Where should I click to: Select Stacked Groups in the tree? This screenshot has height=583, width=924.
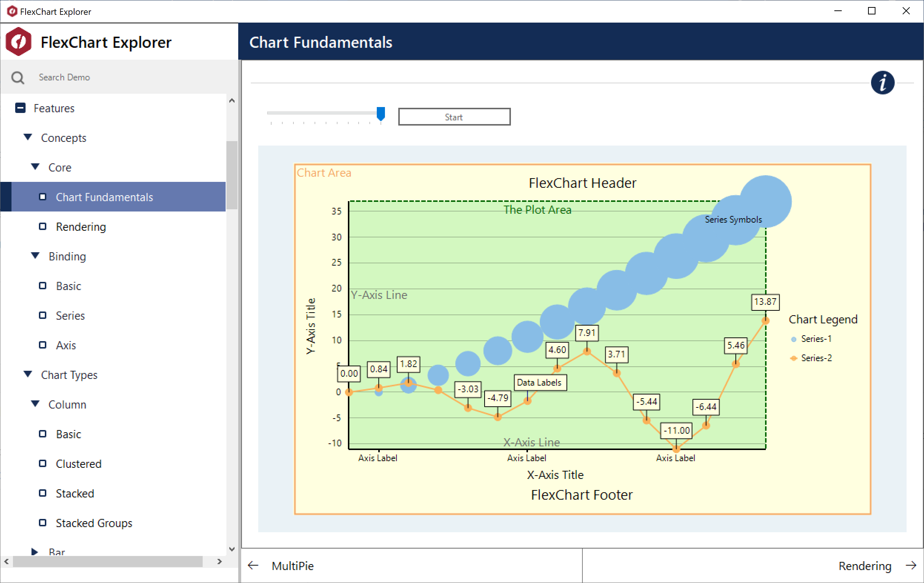click(94, 523)
